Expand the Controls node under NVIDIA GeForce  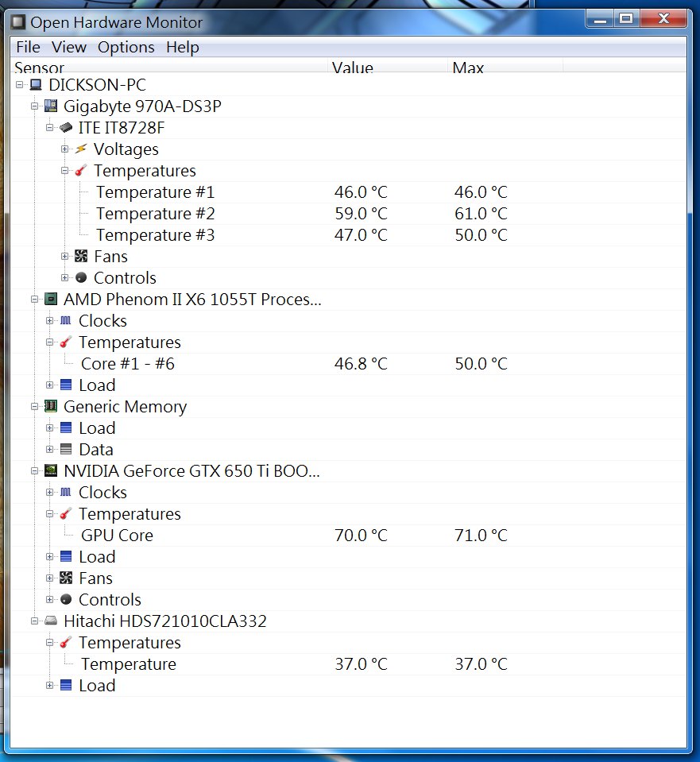pyautogui.click(x=49, y=599)
